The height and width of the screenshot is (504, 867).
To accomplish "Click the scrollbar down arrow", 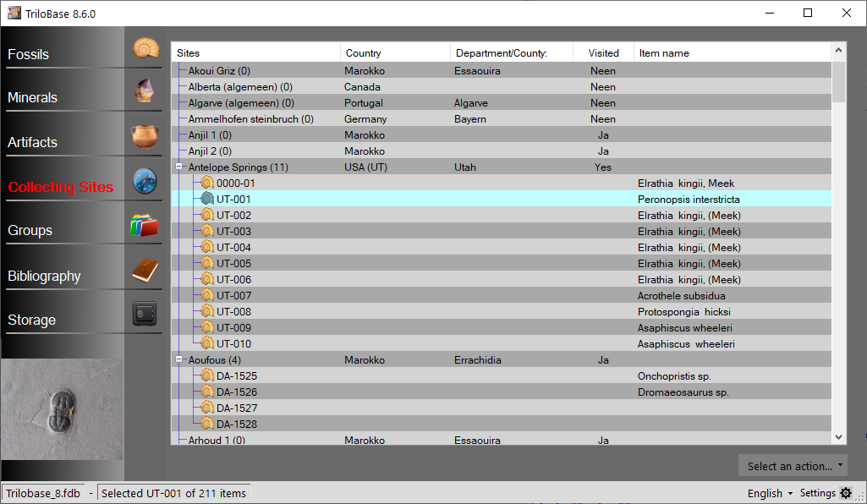I will click(838, 437).
